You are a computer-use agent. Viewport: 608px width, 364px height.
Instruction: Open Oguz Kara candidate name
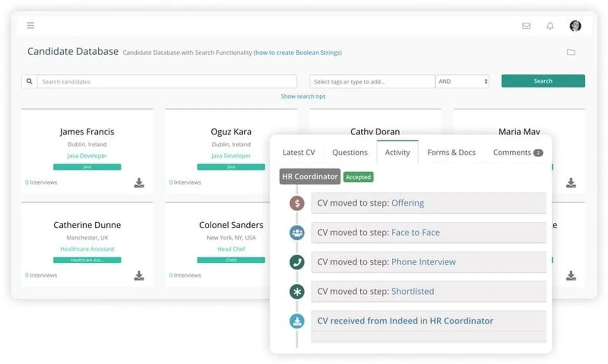tap(231, 132)
